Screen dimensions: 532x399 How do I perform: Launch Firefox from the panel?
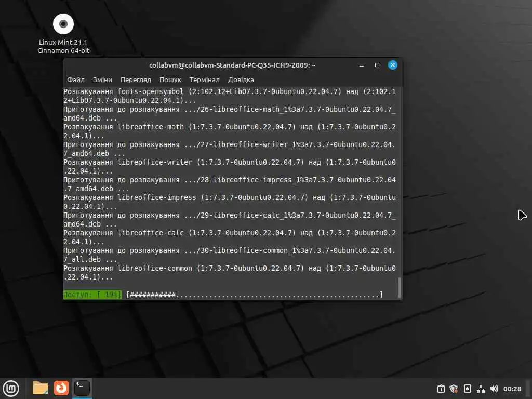(61, 388)
